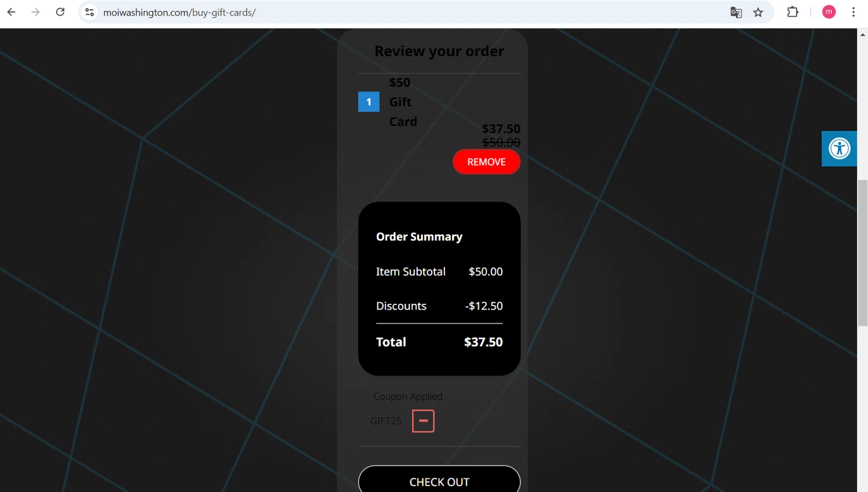The width and height of the screenshot is (868, 492).
Task: Click the page vertical scrollbar thumb
Action: click(862, 253)
